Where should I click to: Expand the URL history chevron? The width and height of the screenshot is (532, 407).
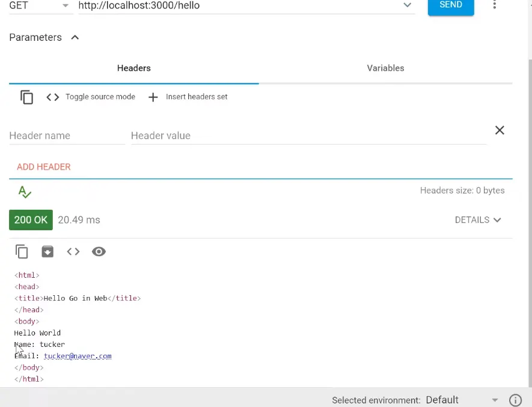pyautogui.click(x=407, y=5)
